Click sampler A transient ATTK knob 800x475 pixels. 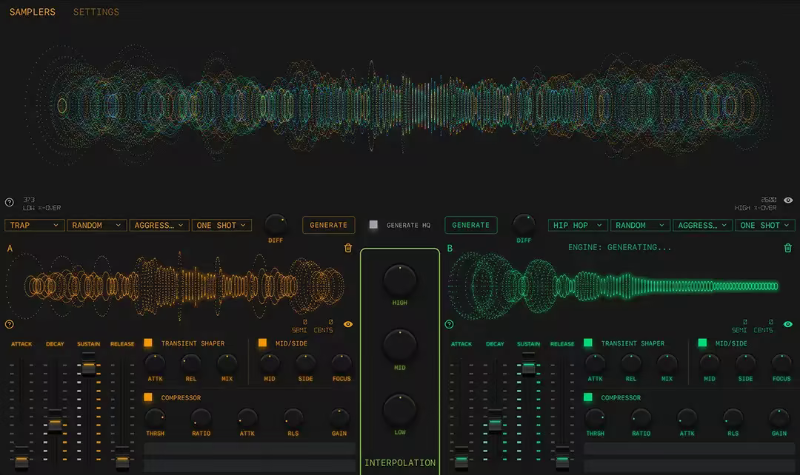point(155,363)
